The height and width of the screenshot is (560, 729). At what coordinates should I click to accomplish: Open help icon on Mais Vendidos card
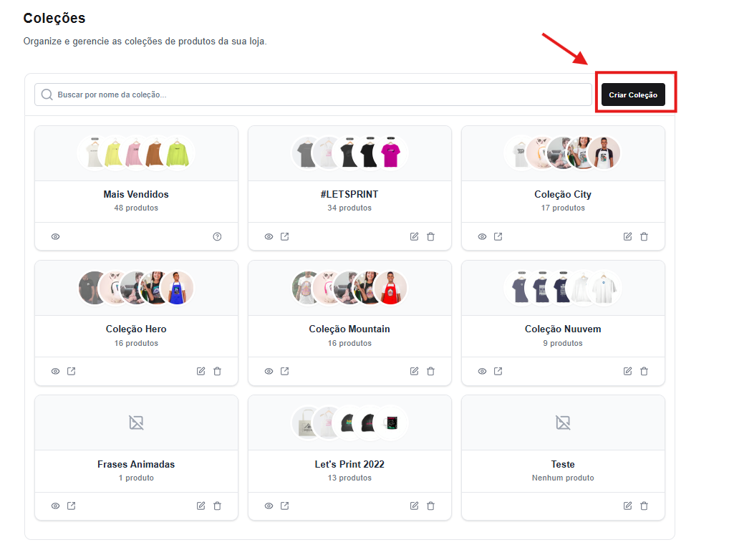coord(217,236)
